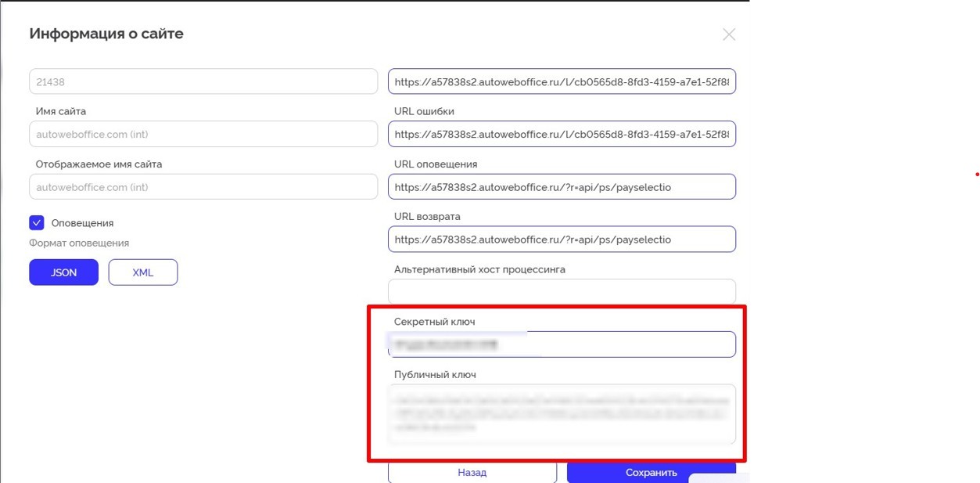Click the Сохранить button

point(652,472)
